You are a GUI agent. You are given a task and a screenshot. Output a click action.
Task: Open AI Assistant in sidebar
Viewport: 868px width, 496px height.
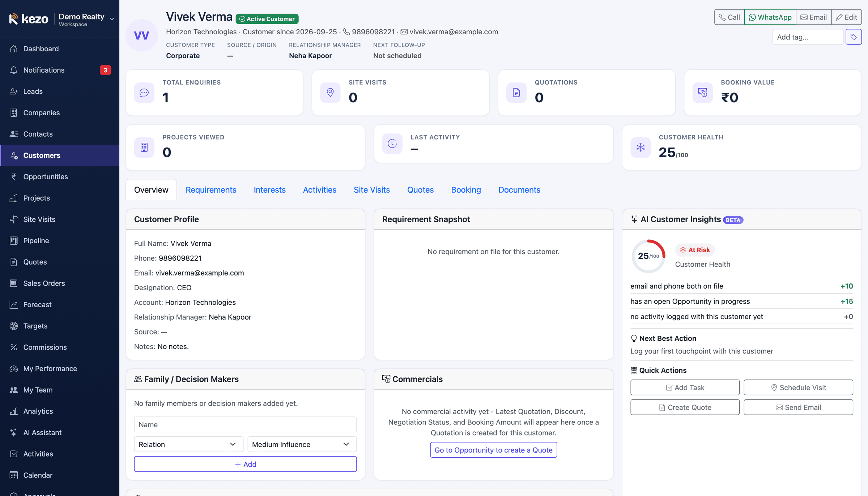[x=60, y=433]
